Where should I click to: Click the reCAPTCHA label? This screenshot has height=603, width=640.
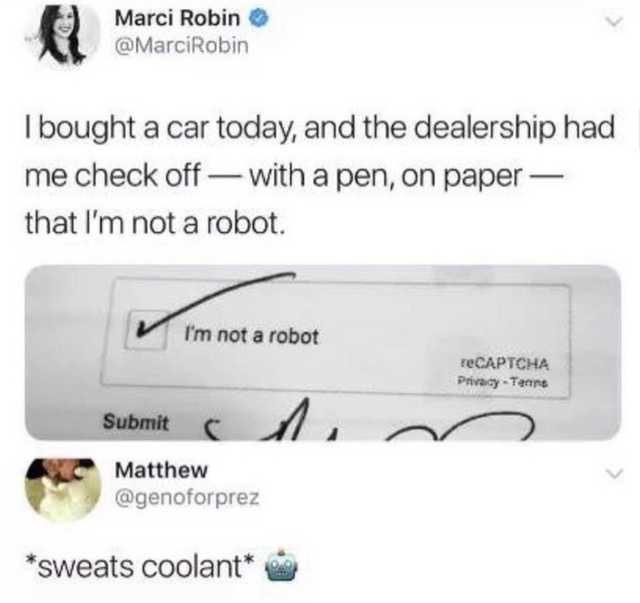(x=504, y=363)
